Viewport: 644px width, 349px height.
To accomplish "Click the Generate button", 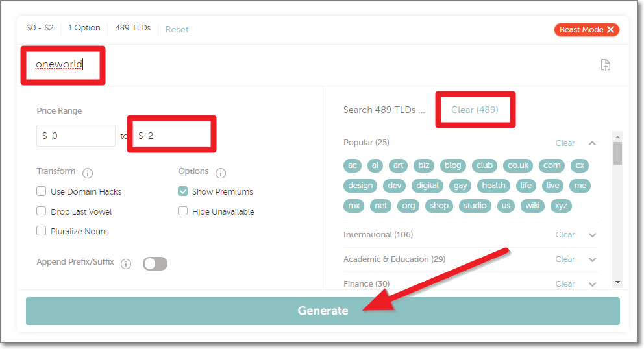I will coord(323,311).
